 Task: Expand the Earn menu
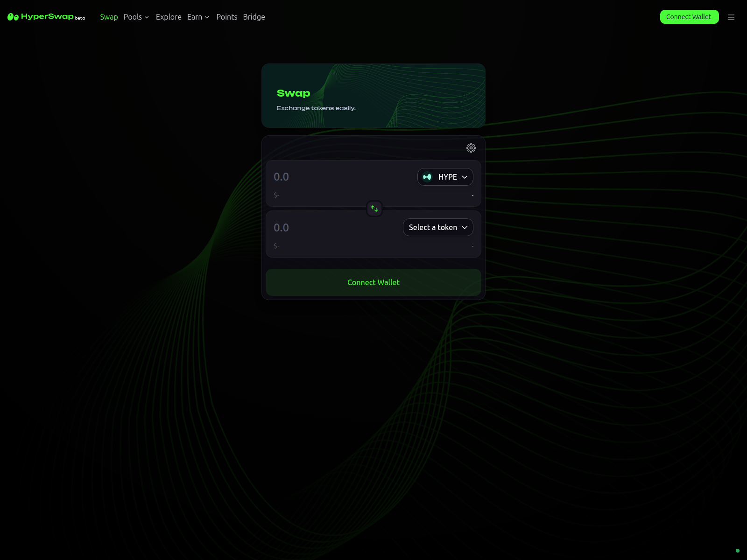pos(198,17)
